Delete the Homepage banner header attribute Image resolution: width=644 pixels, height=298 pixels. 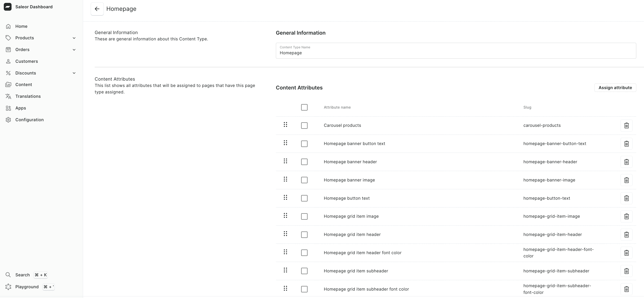(x=626, y=162)
